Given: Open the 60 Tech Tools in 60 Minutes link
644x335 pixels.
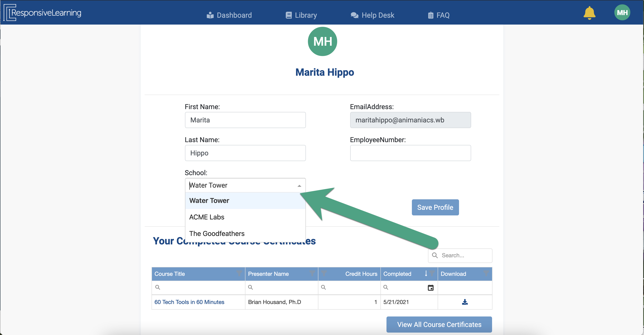Looking at the screenshot, I should click(189, 302).
